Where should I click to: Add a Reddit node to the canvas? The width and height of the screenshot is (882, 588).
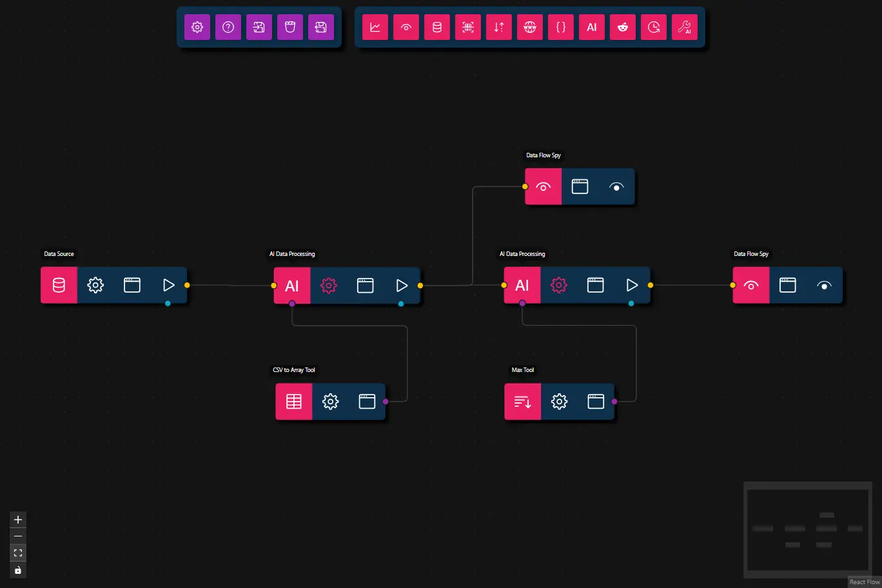pyautogui.click(x=622, y=27)
